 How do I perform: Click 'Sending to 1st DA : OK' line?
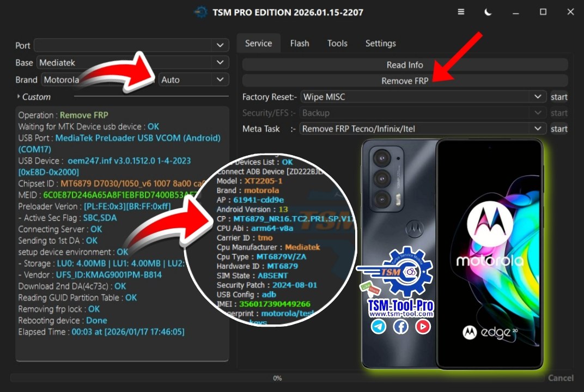pos(58,241)
